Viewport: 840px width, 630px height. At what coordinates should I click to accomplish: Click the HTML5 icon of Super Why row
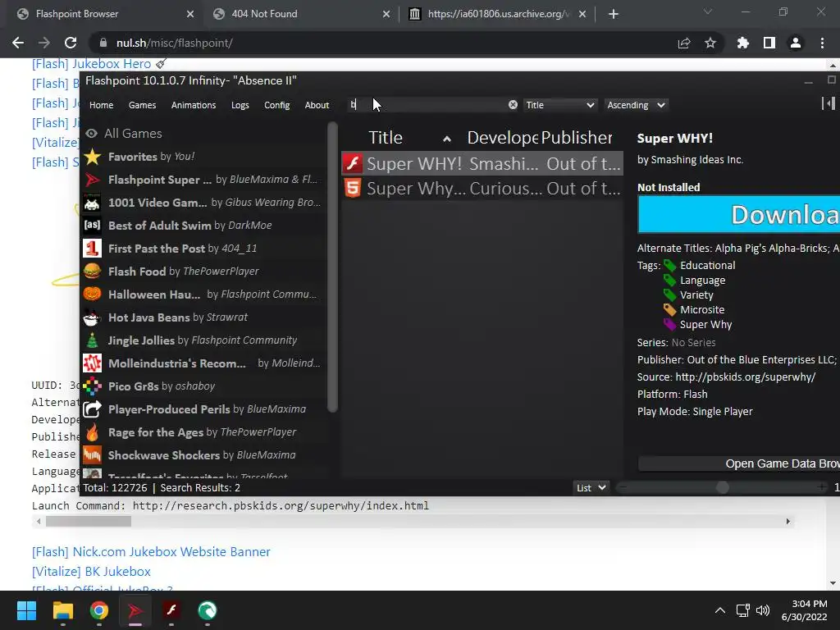[x=353, y=188]
